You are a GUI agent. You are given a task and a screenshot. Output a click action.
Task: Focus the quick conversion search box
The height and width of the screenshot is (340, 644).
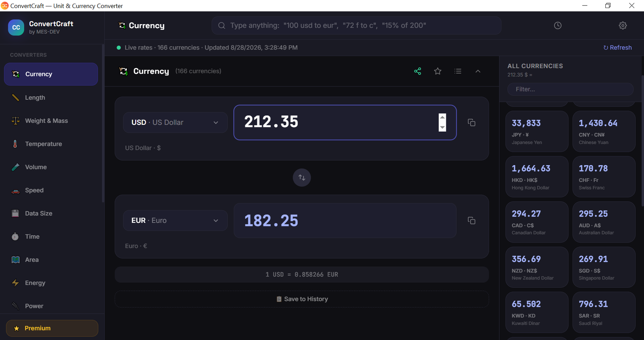click(357, 25)
